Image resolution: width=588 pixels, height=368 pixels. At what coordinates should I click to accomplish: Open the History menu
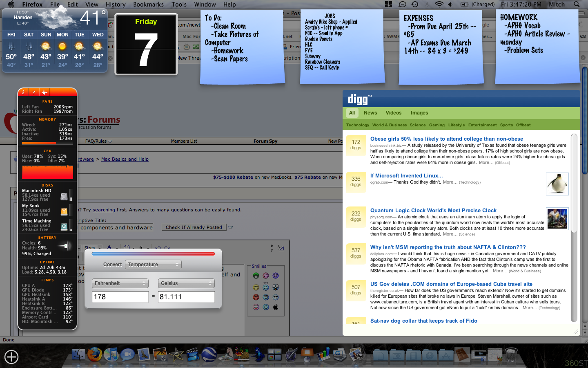[x=116, y=4]
